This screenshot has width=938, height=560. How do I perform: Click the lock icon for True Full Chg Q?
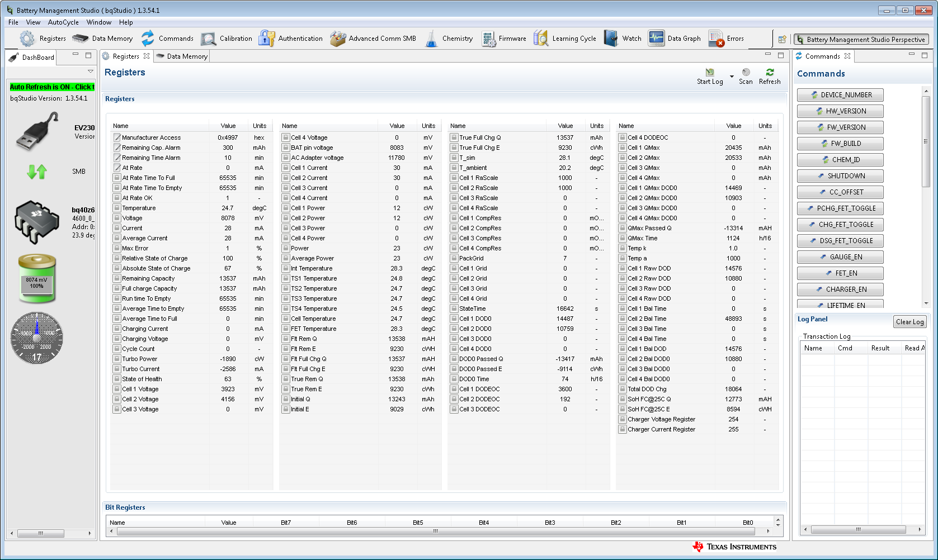tap(454, 137)
